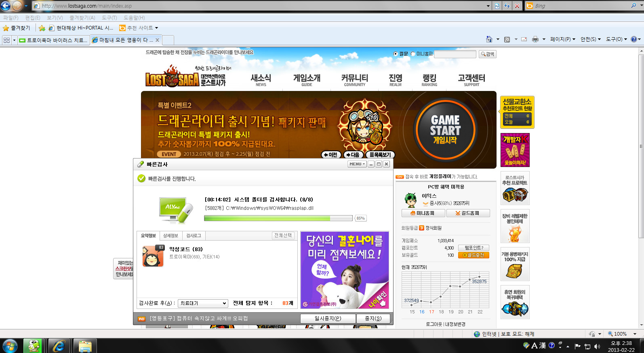
Task: Open the 파일(F) menu
Action: [x=11, y=18]
